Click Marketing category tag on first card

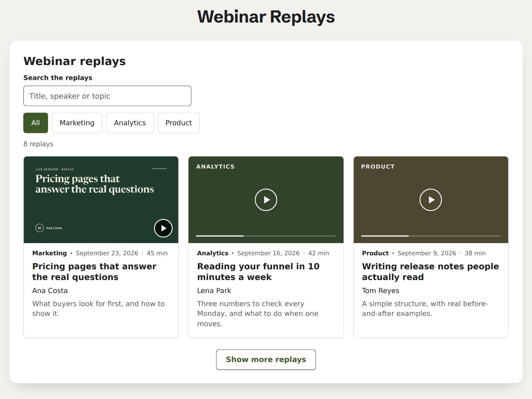click(50, 253)
